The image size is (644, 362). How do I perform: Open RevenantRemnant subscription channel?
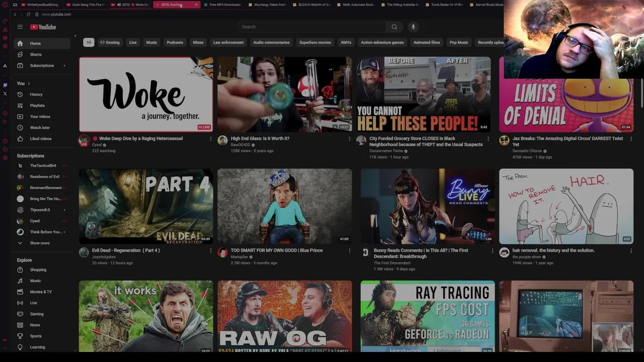point(43,188)
